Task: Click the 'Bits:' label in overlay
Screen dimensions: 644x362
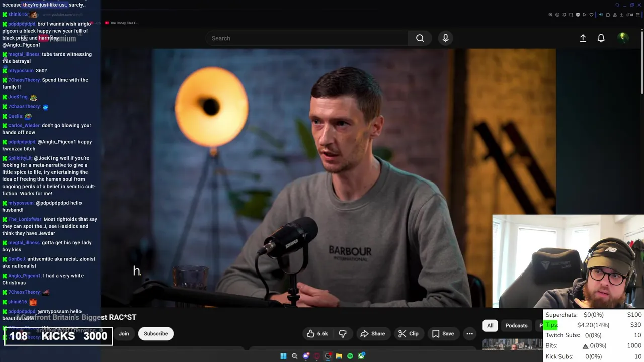Action: click(551, 346)
